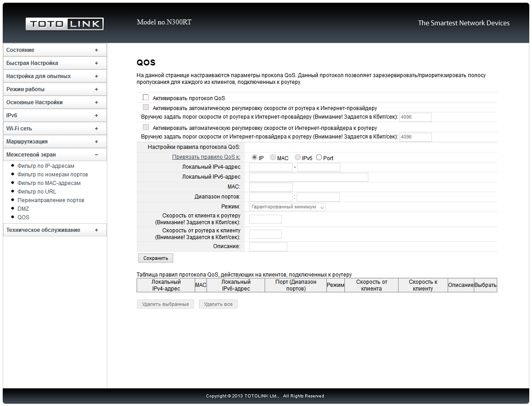
Task: Open Фильтр по номерам портов page
Action: [x=53, y=175]
